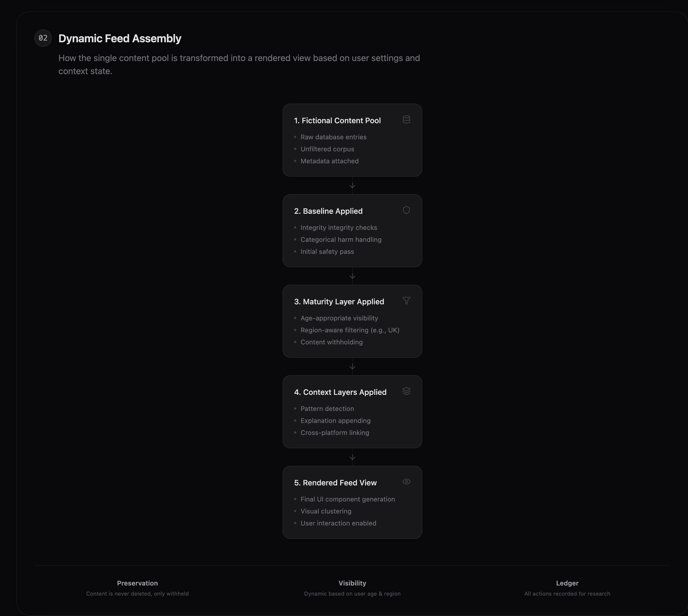Click the database icon in Fictional Content Pool
Screen dimensions: 688x616
[406, 119]
